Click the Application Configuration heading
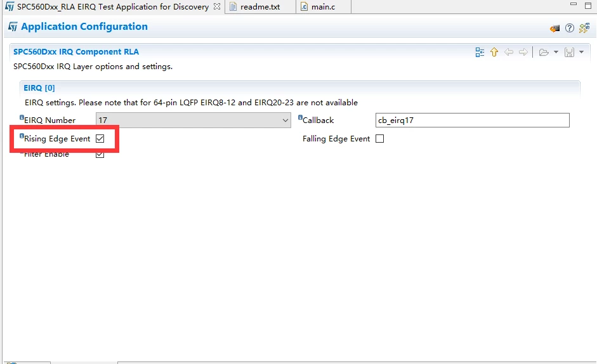 coord(84,27)
